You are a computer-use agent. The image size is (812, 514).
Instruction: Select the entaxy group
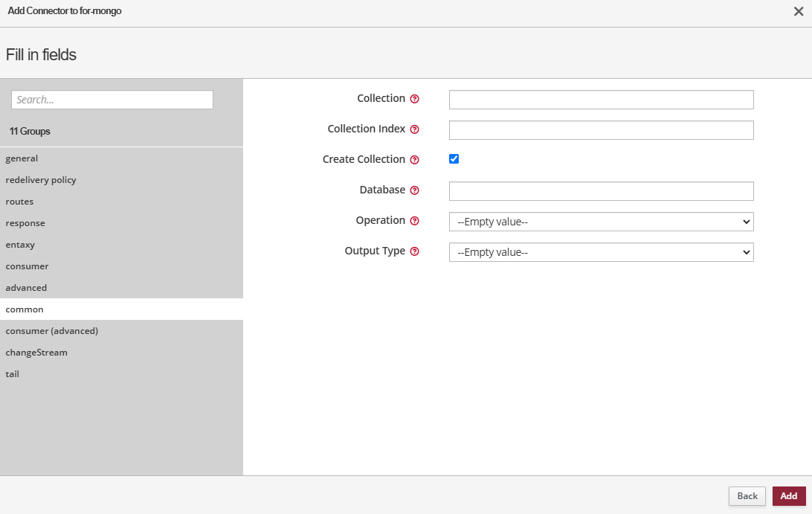tap(20, 245)
